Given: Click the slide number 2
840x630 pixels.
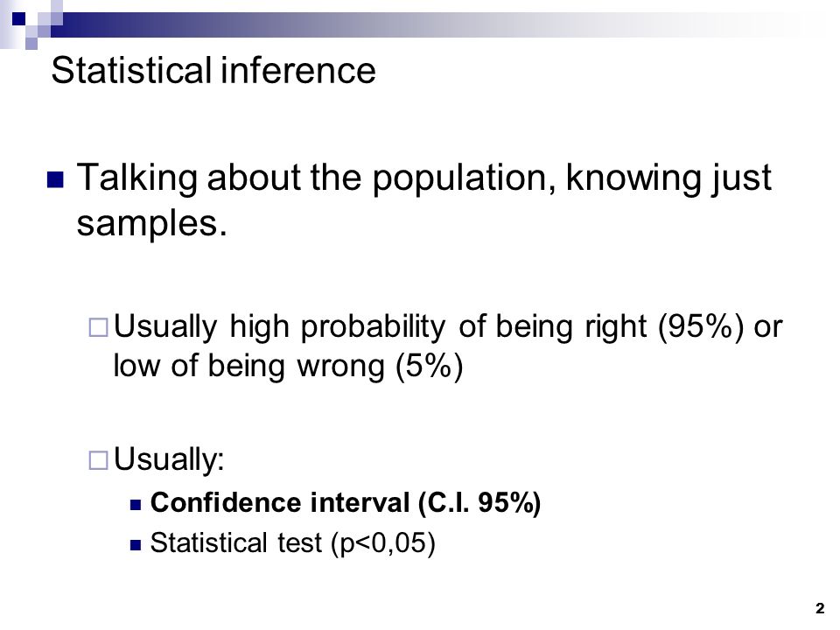Looking at the screenshot, I should 820,609.
